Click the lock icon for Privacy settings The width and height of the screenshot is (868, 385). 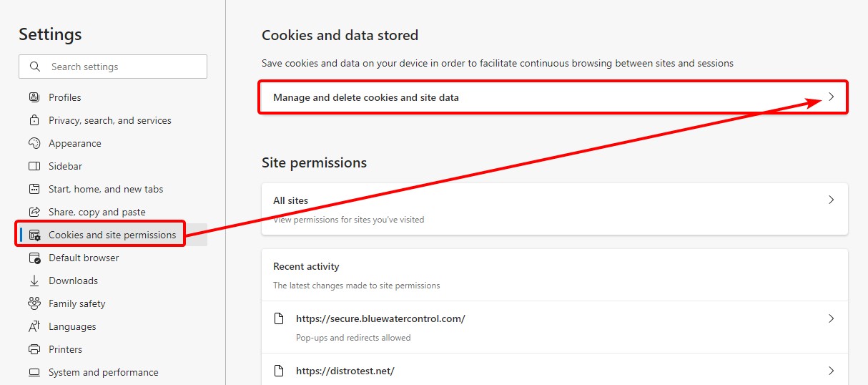34,120
